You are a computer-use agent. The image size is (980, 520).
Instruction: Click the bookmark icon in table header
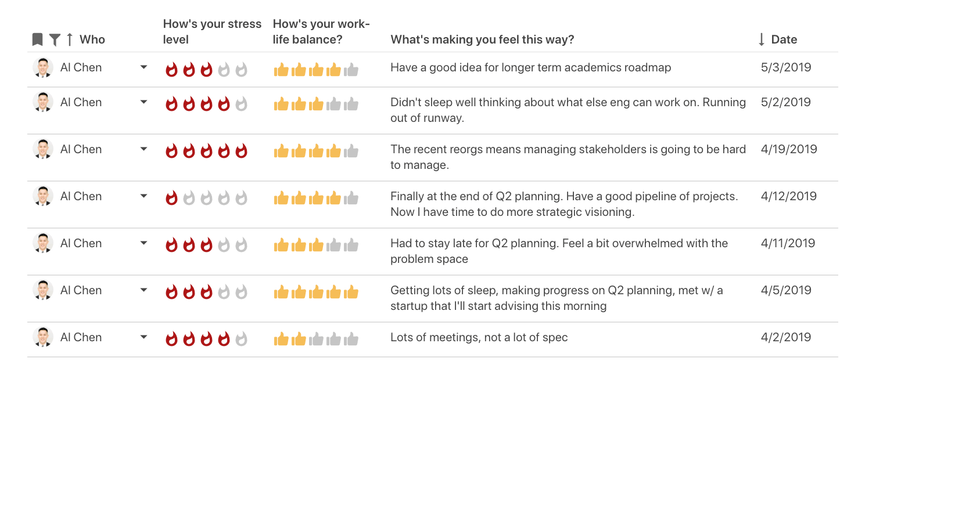37,39
